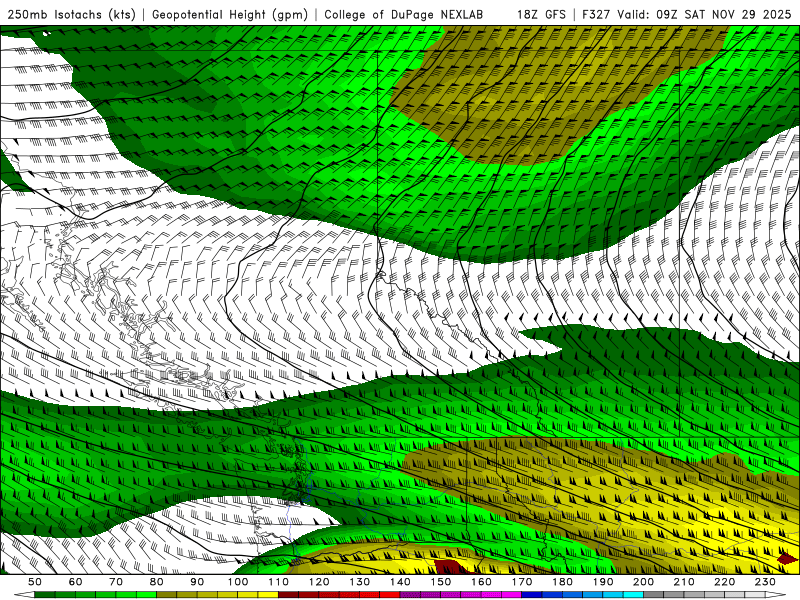Click the 70 value on the legend scale
800x600 pixels.
(116, 582)
